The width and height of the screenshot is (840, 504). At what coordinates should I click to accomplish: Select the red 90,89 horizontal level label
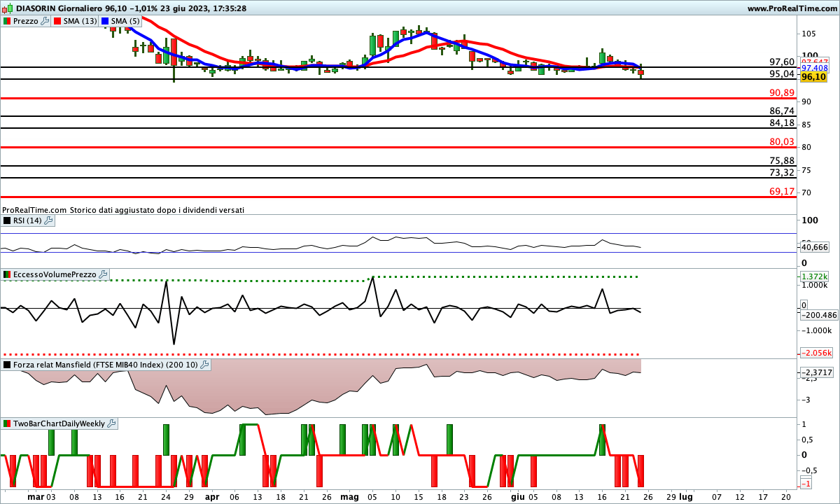click(x=781, y=93)
